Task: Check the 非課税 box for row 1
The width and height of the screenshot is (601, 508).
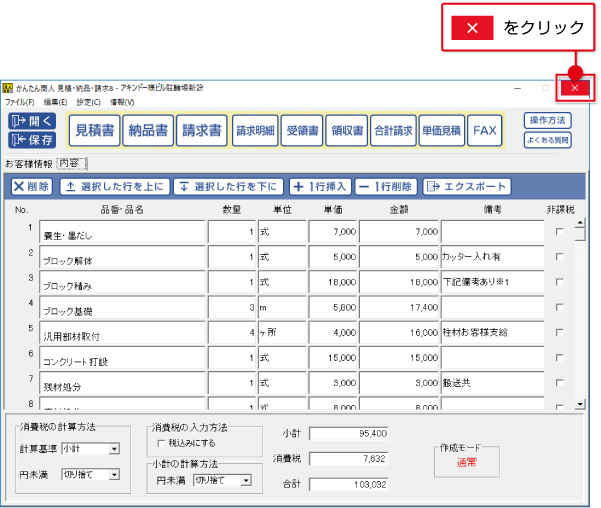Action: click(x=559, y=232)
